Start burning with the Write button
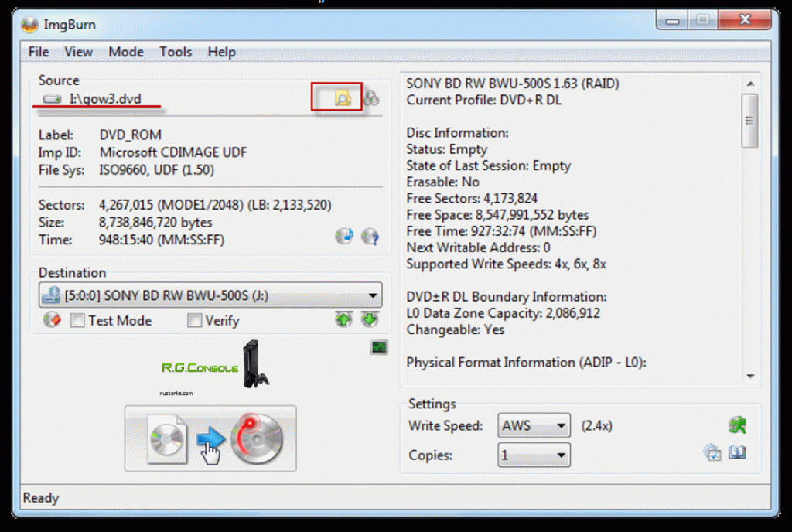This screenshot has width=792, height=532. pos(210,438)
